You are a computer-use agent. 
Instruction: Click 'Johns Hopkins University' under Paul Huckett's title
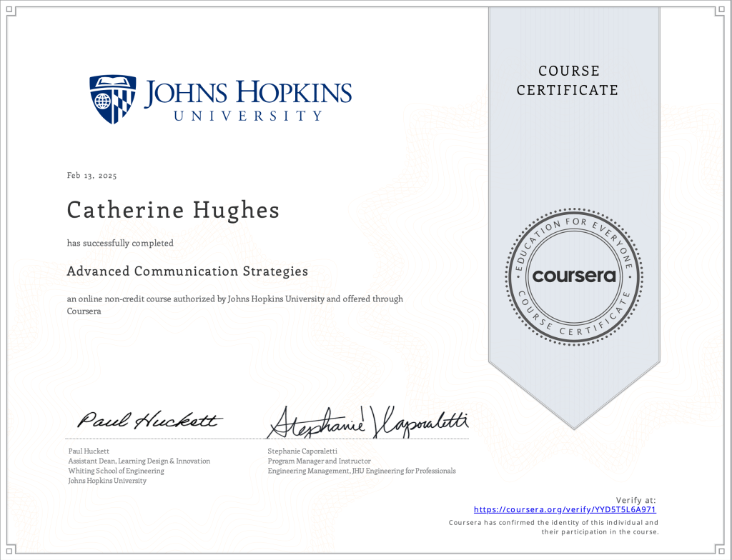107,481
